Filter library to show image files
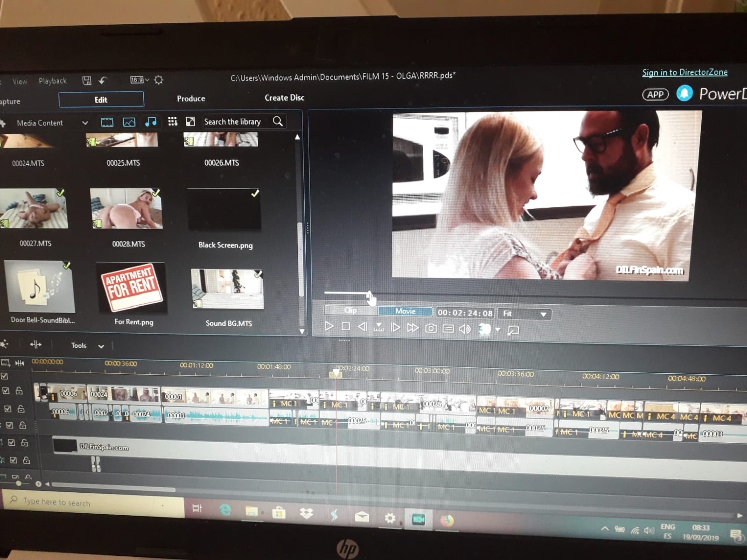Viewport: 747px width, 560px height. pyautogui.click(x=129, y=122)
